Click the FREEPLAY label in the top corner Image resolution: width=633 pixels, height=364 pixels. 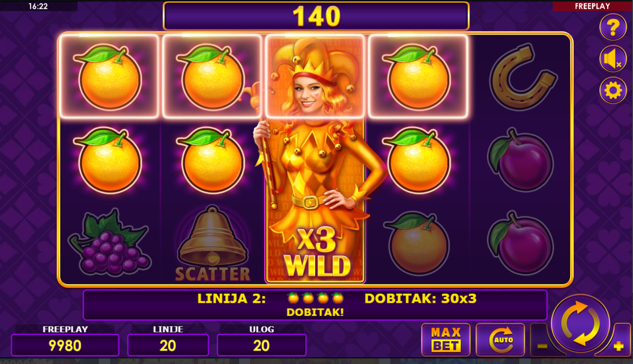(x=592, y=6)
